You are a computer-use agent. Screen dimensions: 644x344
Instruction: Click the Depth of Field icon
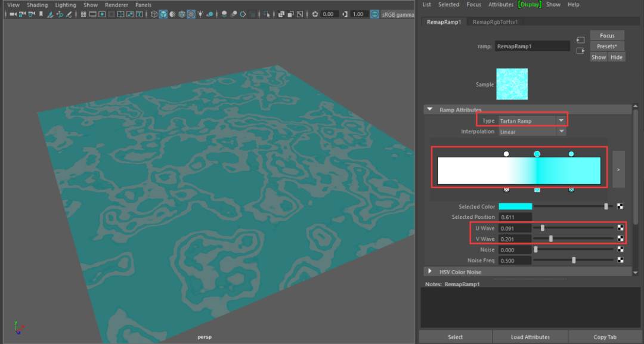[x=253, y=14]
